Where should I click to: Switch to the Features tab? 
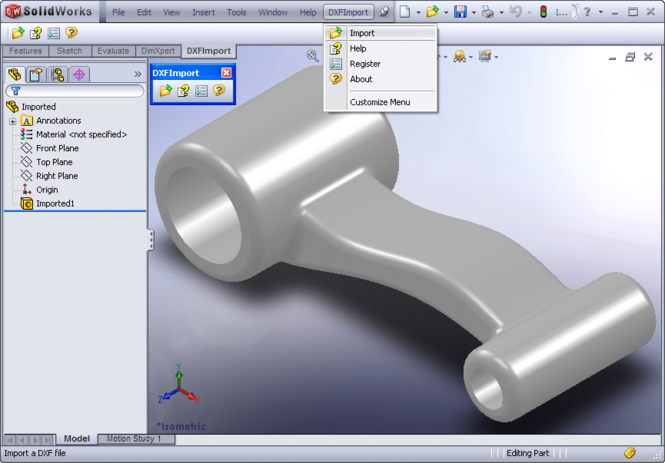pyautogui.click(x=25, y=51)
